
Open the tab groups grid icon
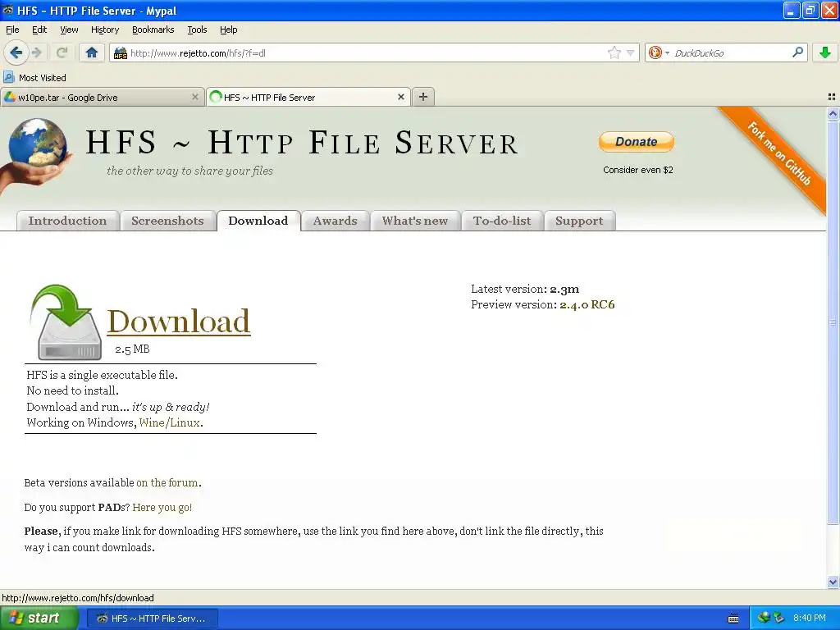click(x=832, y=97)
